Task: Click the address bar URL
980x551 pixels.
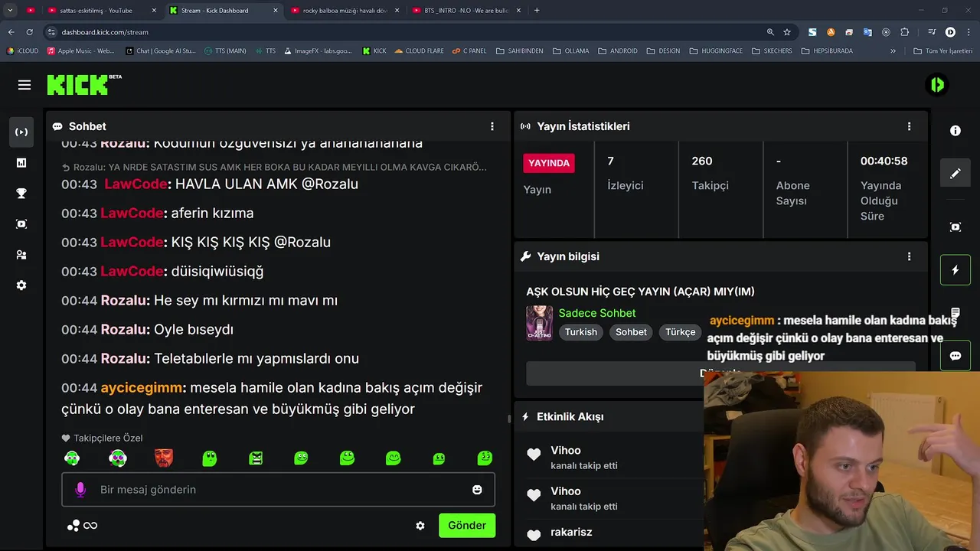Action: click(105, 32)
